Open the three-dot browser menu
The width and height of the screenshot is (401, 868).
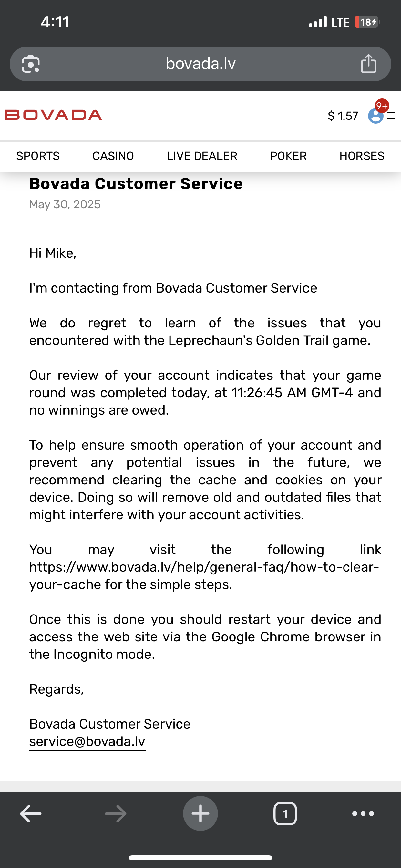(x=363, y=814)
